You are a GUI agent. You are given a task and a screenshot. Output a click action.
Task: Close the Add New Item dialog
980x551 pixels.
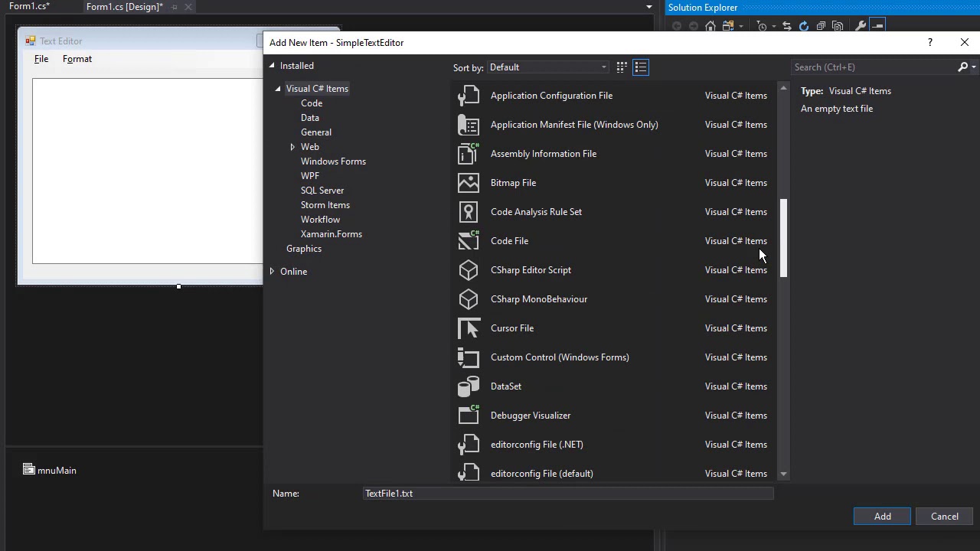click(965, 43)
